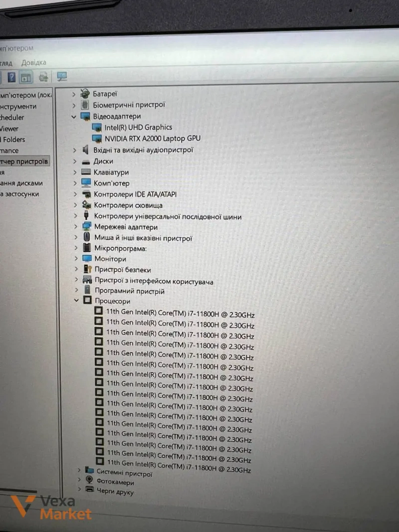Select Пристрої безпеки label
The width and height of the screenshot is (399, 532).
123,270
